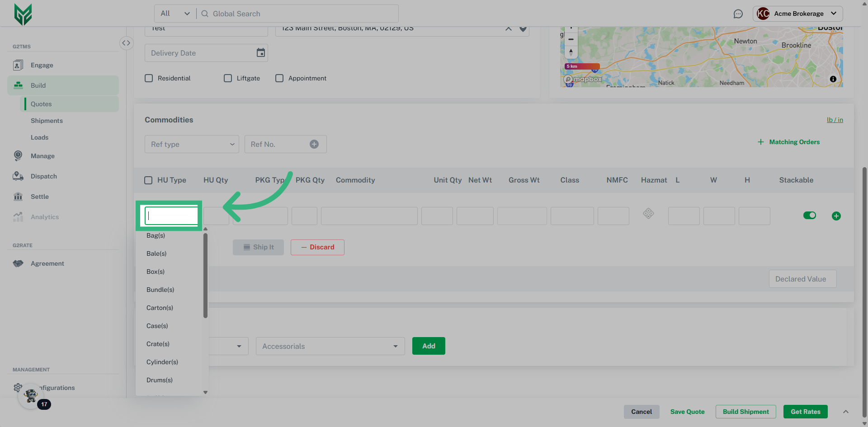The width and height of the screenshot is (868, 427).
Task: Open Shipments in the sidebar
Action: tap(47, 121)
